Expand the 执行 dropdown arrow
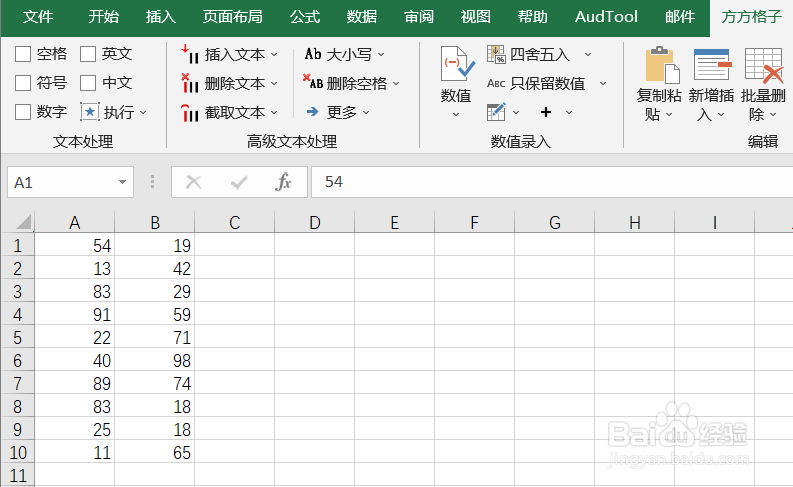Viewport: 793px width, 487px height. click(143, 112)
